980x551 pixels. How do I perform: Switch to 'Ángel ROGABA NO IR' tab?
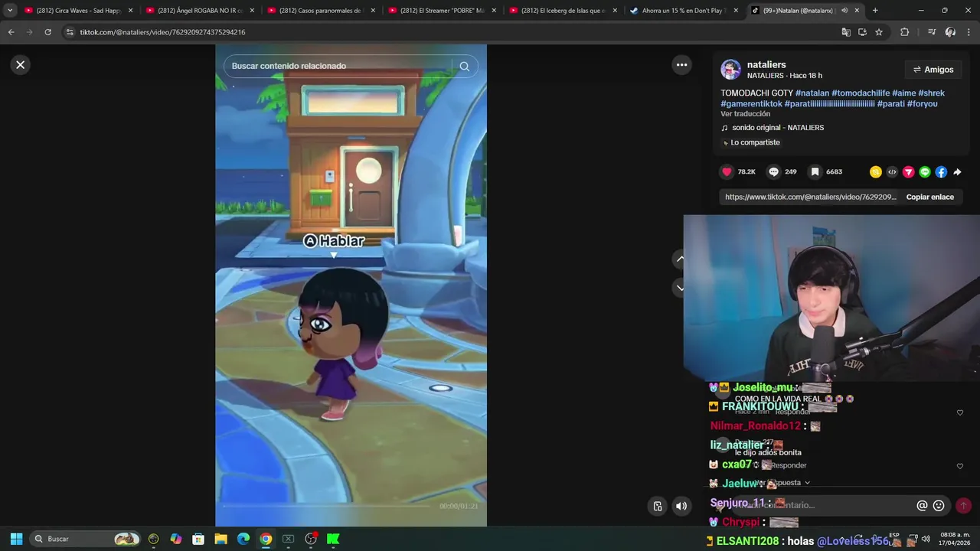click(199, 11)
